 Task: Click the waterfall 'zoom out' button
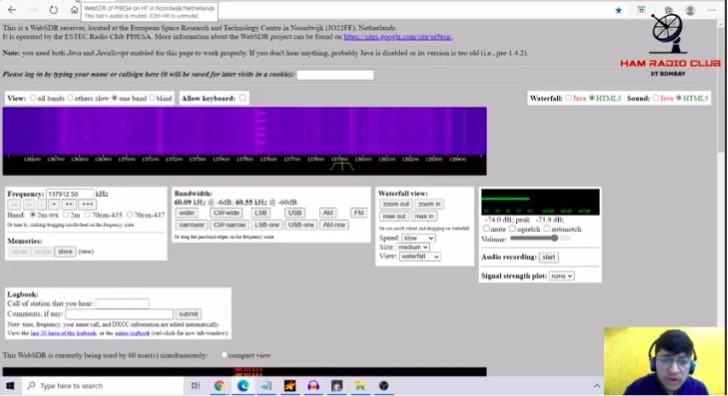[x=396, y=204]
